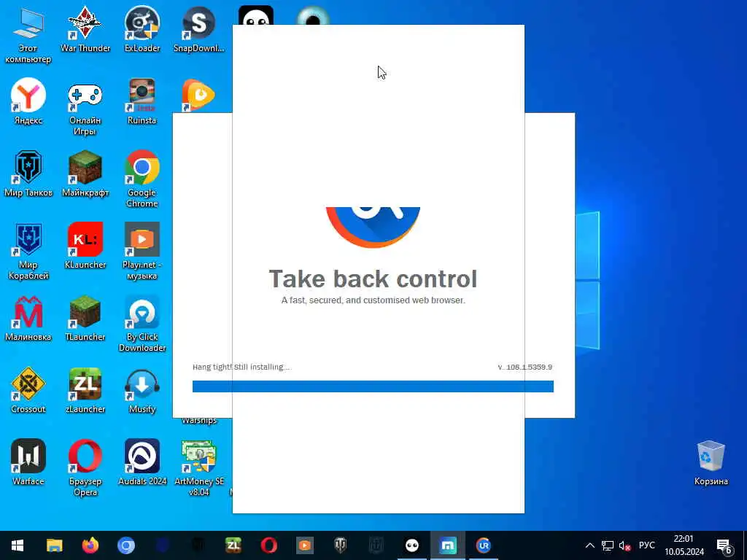Launch the Малиновка desktop shortcut
The image size is (747, 560).
point(28,319)
